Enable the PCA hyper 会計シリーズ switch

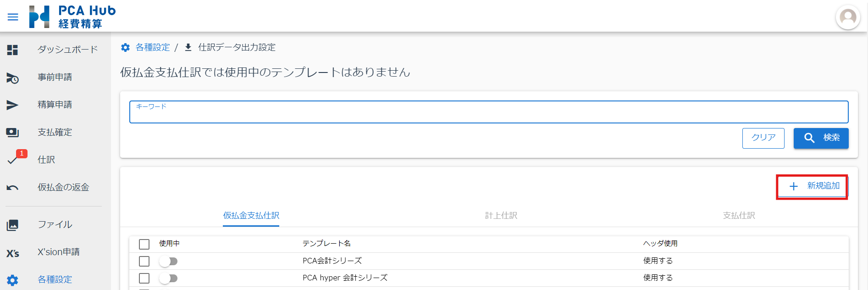pyautogui.click(x=168, y=279)
